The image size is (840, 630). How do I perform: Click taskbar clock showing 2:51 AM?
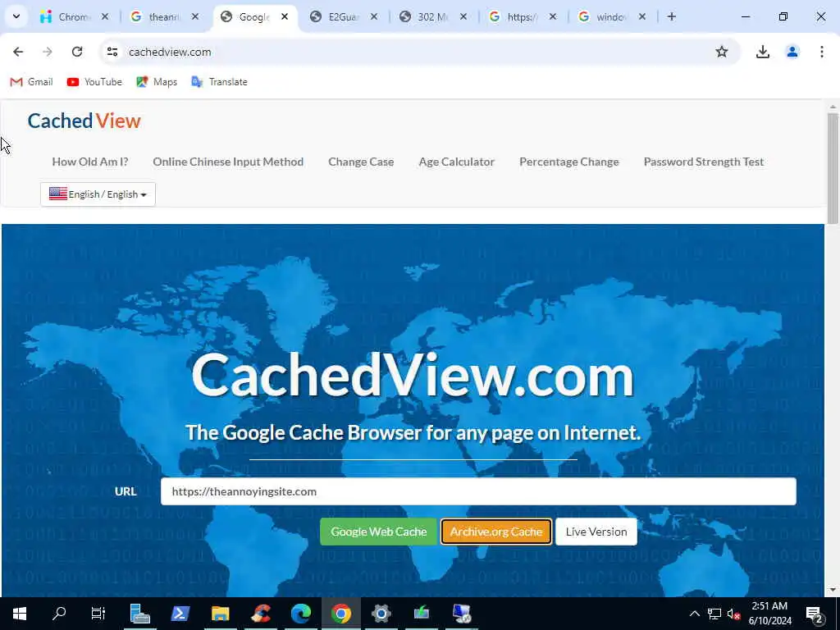tap(769, 614)
